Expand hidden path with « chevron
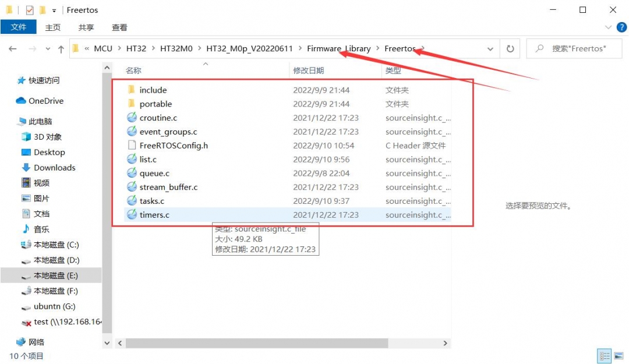This screenshot has height=364, width=629. (x=87, y=48)
